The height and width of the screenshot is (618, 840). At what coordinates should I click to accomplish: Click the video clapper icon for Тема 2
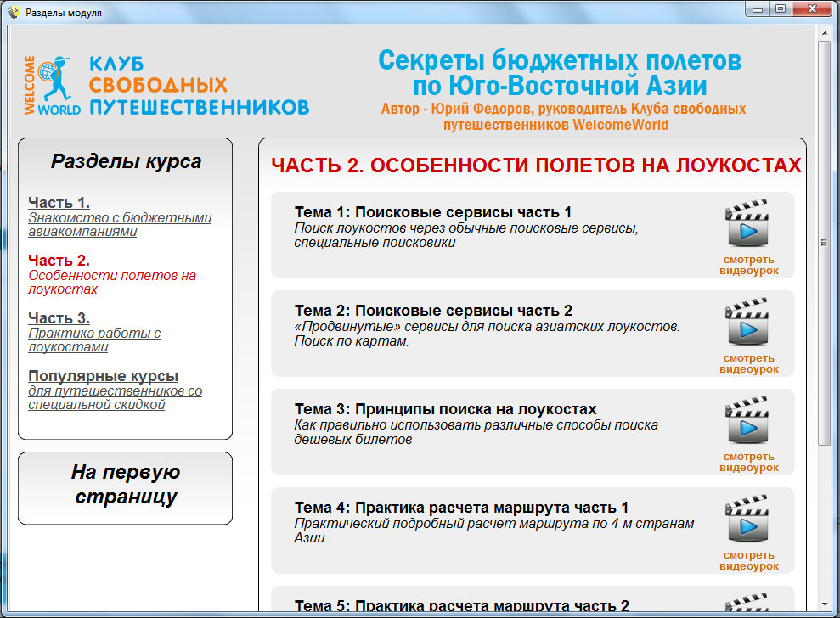coord(747,322)
